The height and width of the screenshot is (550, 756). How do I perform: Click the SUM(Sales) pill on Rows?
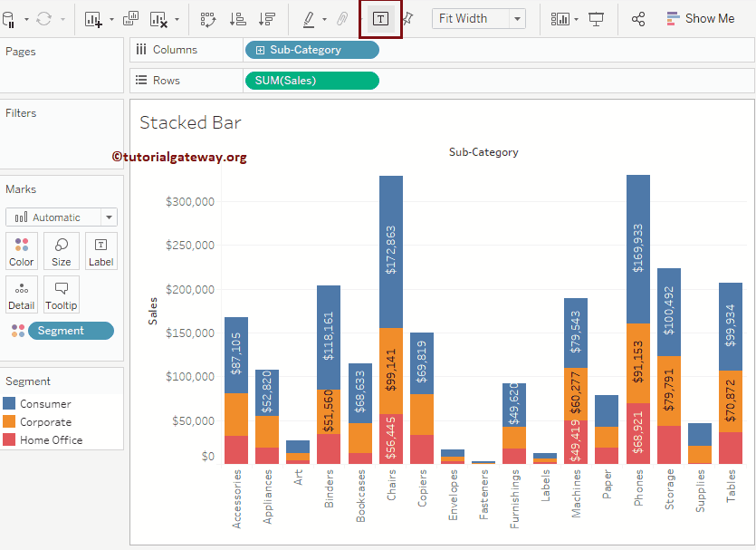click(x=312, y=81)
